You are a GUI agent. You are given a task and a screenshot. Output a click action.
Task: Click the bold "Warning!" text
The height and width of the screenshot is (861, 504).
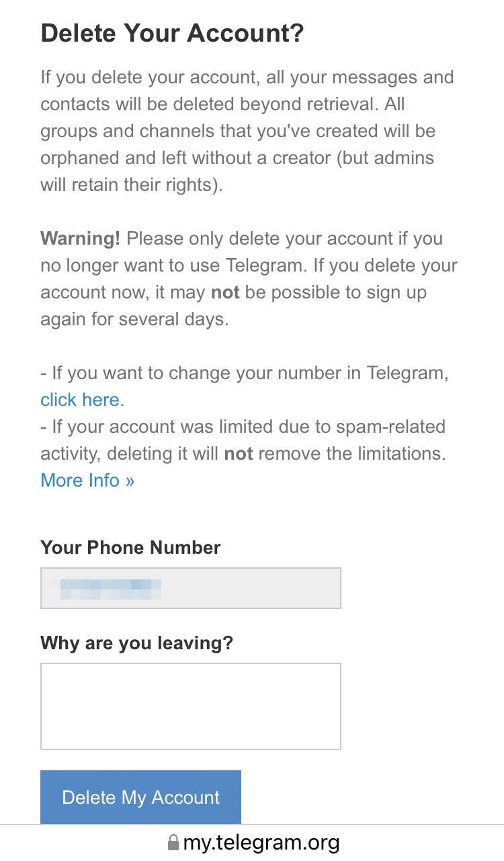point(81,239)
